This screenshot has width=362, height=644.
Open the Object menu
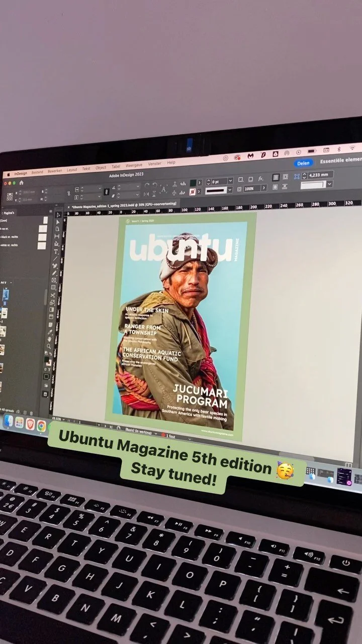tap(101, 168)
